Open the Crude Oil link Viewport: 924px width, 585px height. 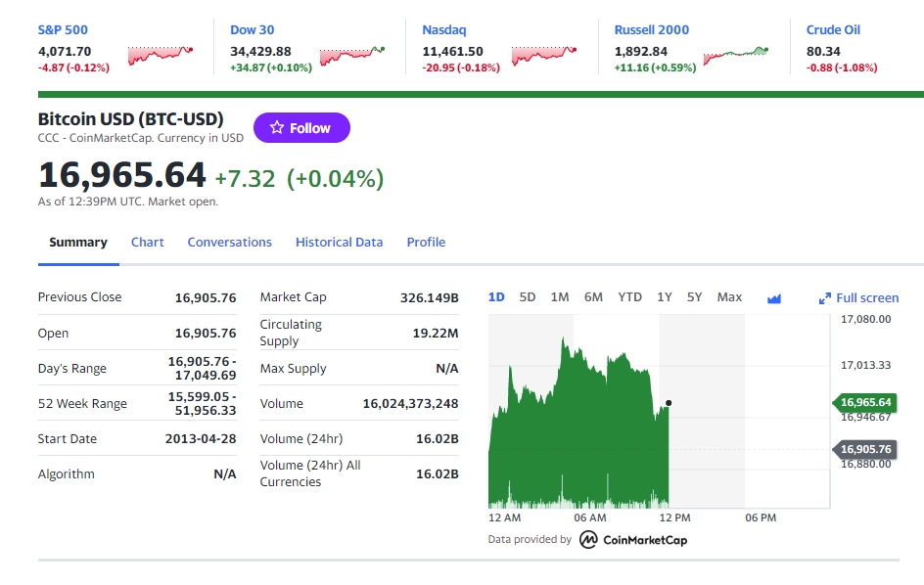point(833,30)
